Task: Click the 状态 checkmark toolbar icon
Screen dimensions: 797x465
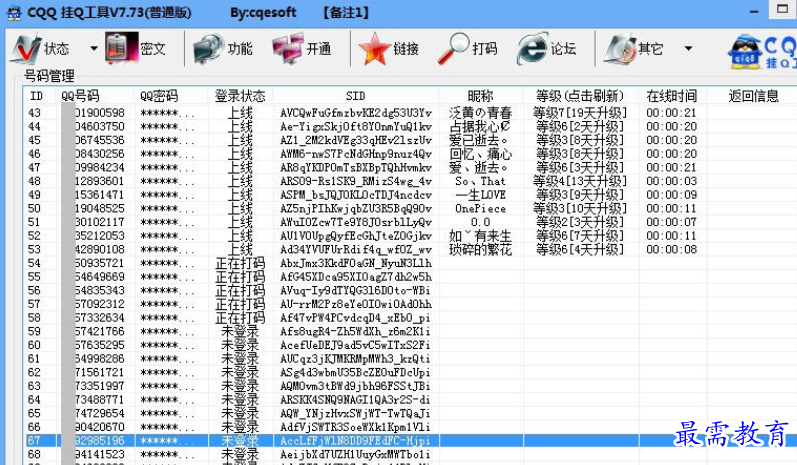Action: click(x=25, y=48)
